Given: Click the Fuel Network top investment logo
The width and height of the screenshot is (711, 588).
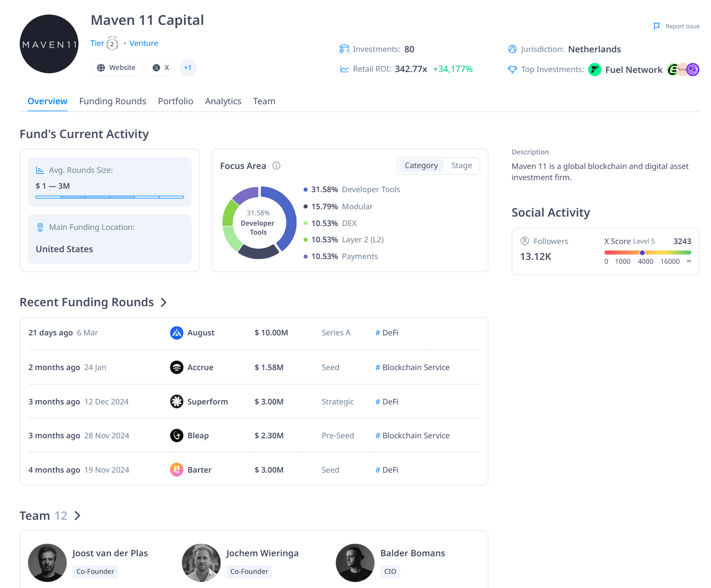Looking at the screenshot, I should click(595, 69).
